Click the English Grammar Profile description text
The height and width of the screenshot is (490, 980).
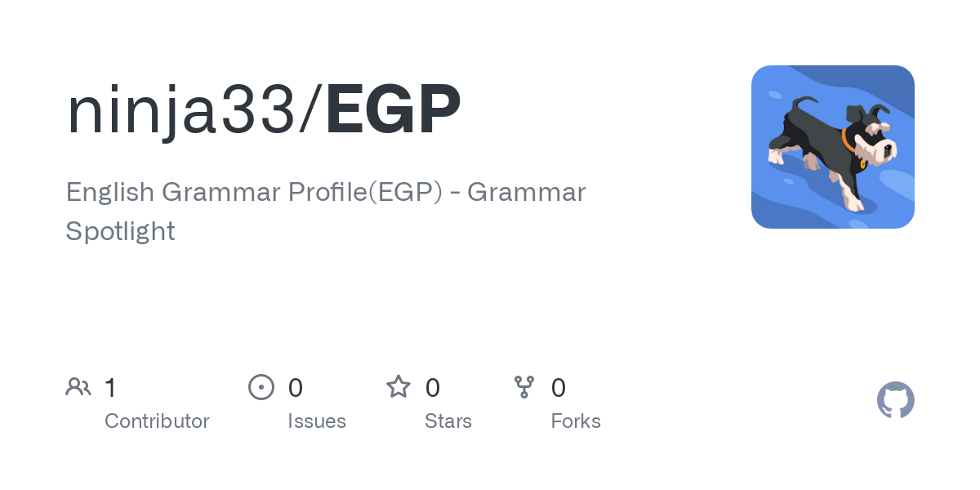click(326, 212)
